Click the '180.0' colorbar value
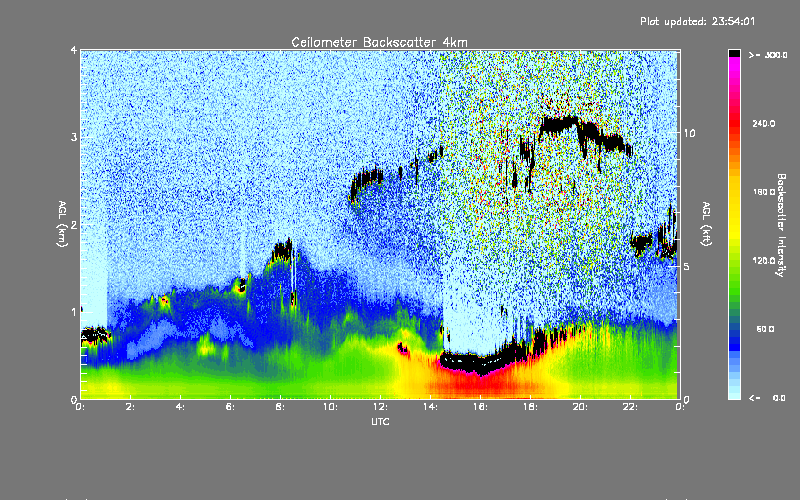Screen dimensions: 800x500 [764, 192]
